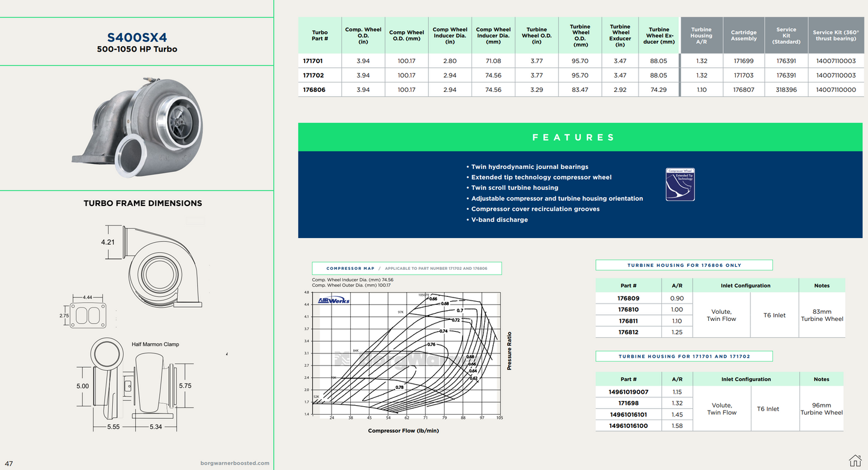Click the 'Turbo Part #' column header
The height and width of the screenshot is (470, 868).
[x=320, y=35]
